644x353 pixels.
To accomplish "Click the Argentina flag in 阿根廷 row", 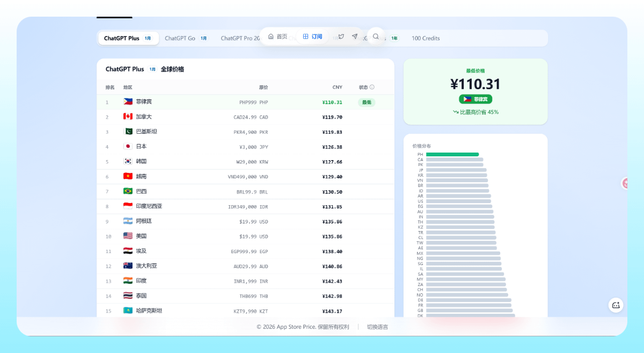I will tap(128, 221).
